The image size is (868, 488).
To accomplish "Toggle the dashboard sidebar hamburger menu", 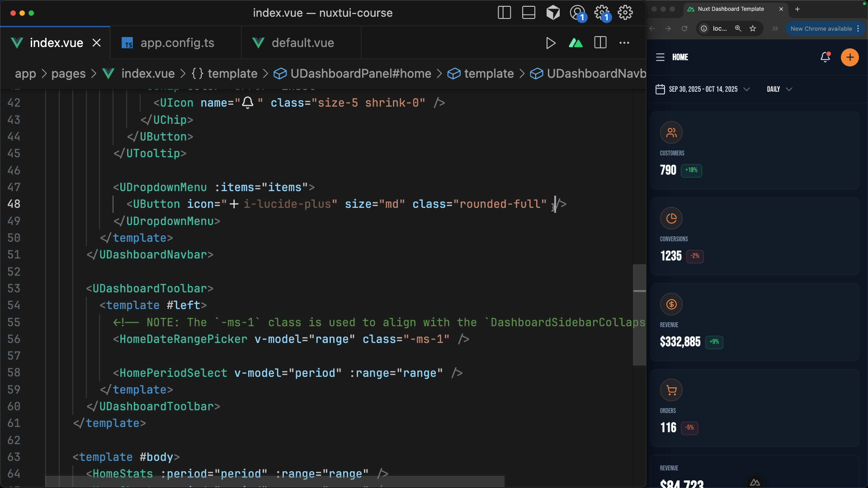I will [660, 57].
